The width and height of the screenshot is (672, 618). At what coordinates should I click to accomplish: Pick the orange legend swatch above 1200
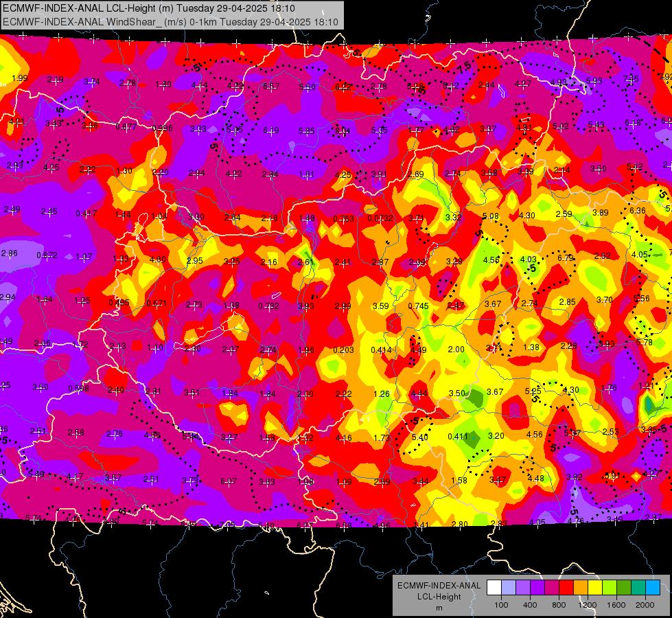point(581,588)
